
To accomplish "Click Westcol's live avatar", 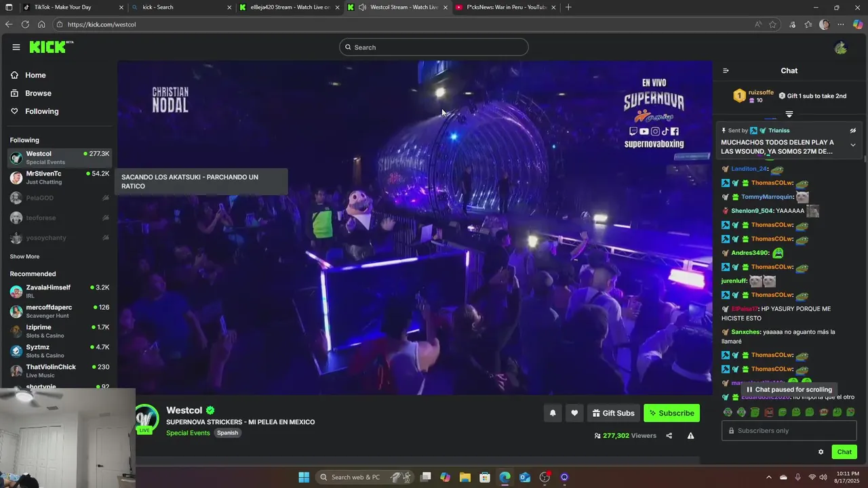I will 145,418.
